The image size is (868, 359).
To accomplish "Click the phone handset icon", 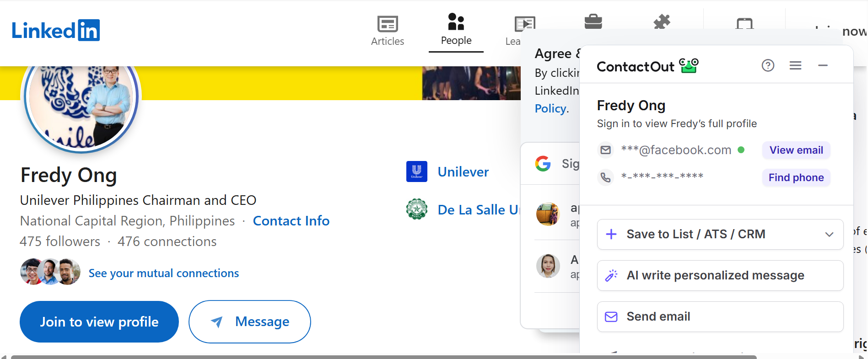I will coord(605,177).
